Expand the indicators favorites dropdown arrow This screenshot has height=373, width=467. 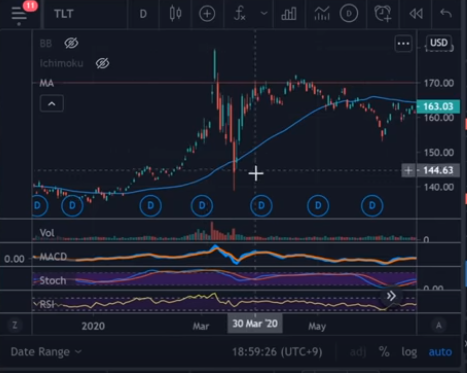click(x=264, y=14)
